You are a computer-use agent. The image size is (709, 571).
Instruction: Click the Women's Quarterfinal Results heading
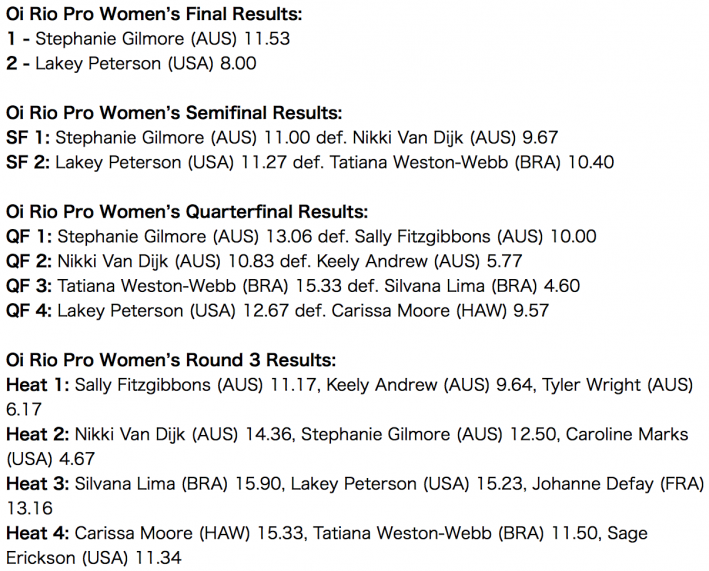click(187, 212)
